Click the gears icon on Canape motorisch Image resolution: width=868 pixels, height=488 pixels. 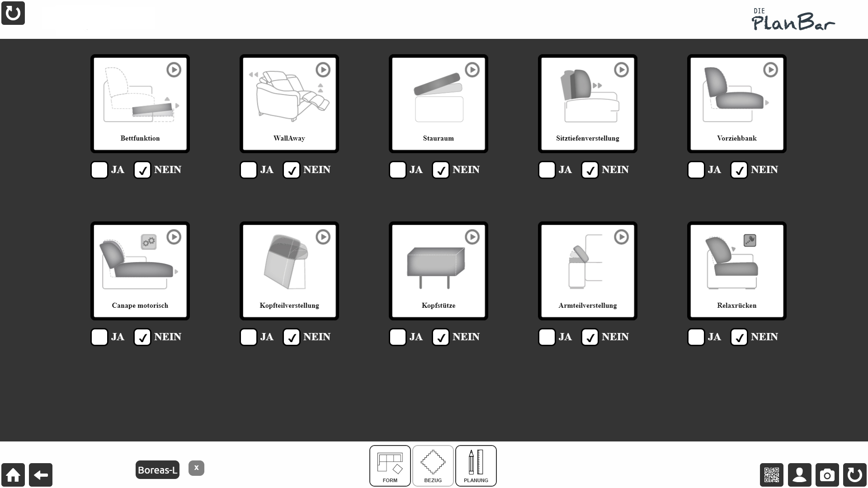(x=149, y=242)
